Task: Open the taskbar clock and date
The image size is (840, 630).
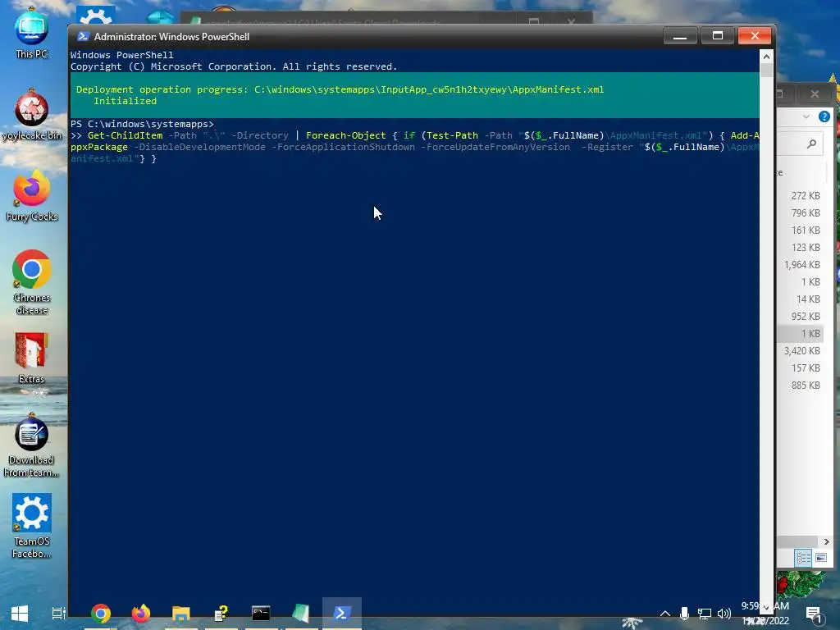Action: click(765, 614)
